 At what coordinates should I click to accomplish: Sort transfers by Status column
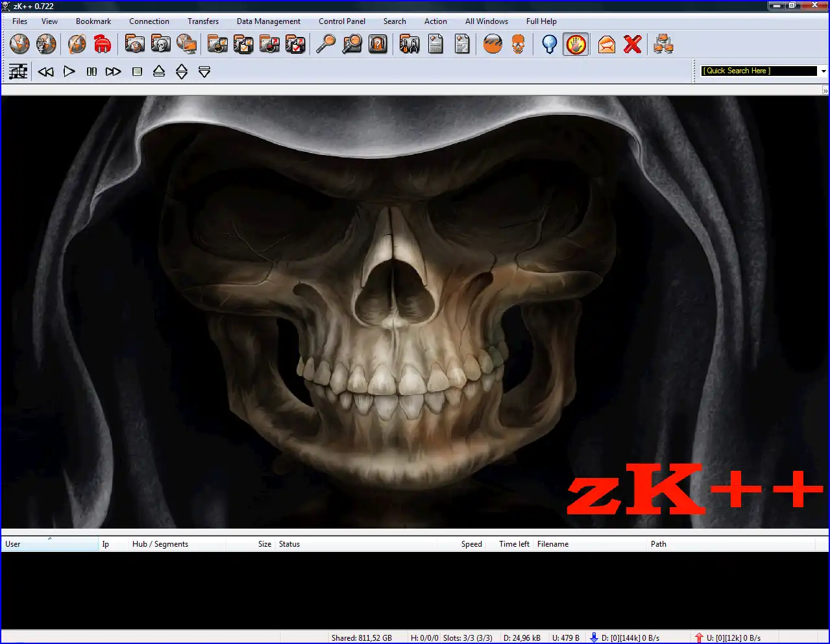(x=356, y=544)
